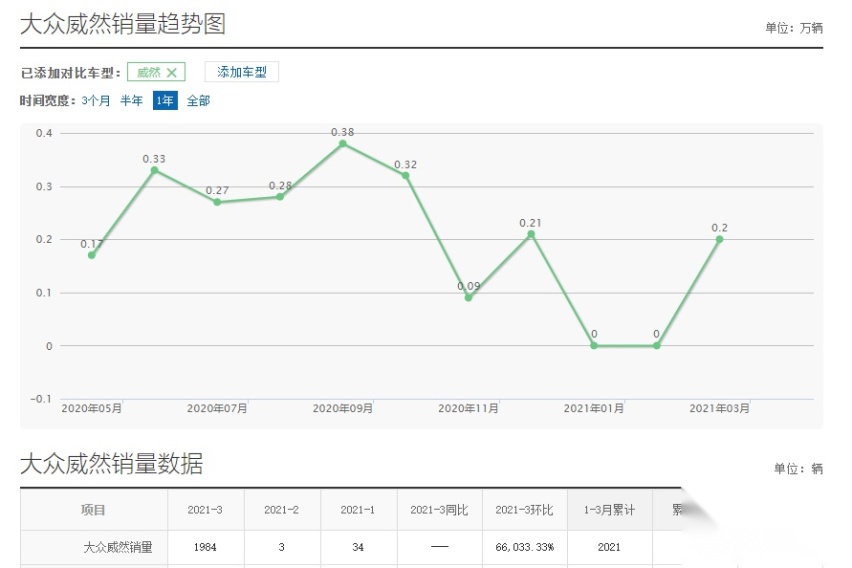This screenshot has width=852, height=568.
Task: Click the 大众威然销量趋势图 heading
Action: (123, 24)
